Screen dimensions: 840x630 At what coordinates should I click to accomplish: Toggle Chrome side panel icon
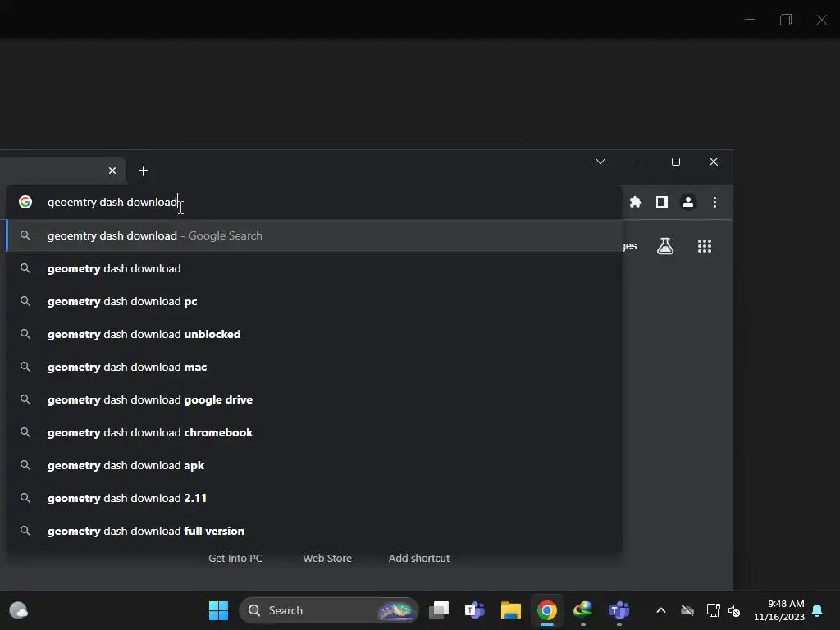662,202
